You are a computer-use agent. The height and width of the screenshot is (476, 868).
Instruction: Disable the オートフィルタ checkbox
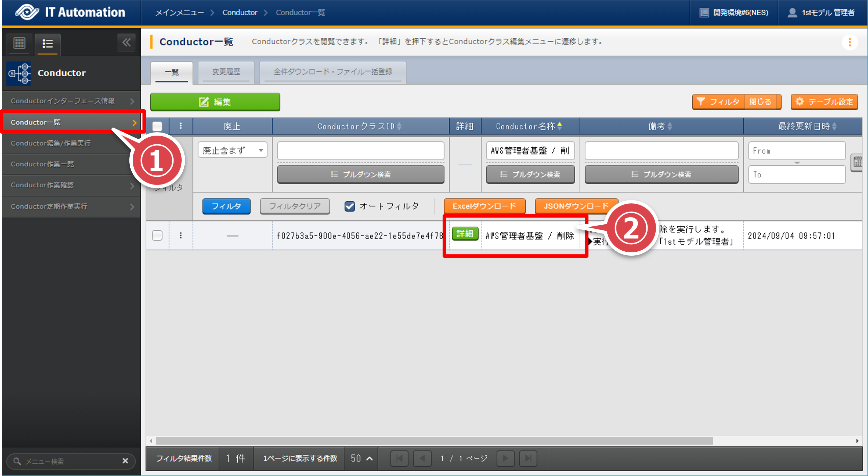[349, 206]
